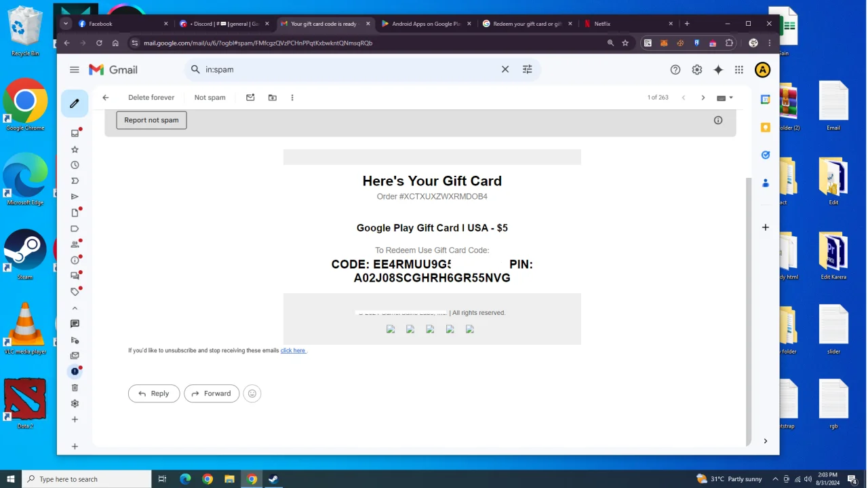Open Manage labels gear icon in sidebar

click(75, 403)
